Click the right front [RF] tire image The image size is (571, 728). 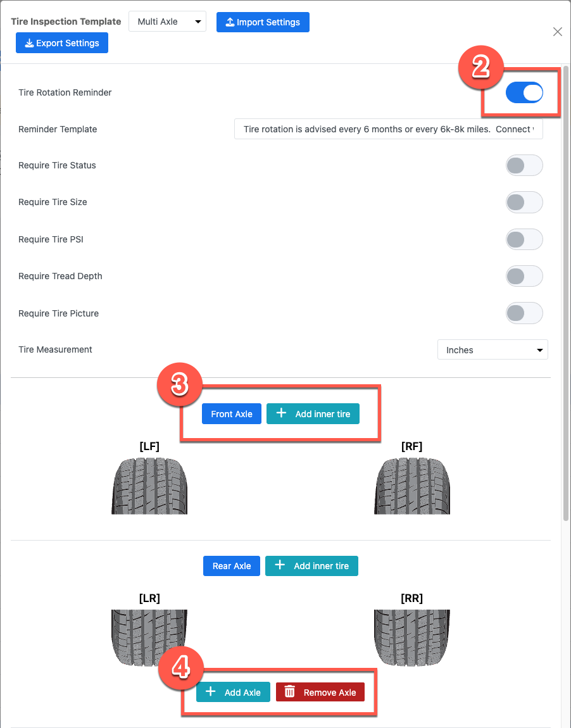pos(411,486)
